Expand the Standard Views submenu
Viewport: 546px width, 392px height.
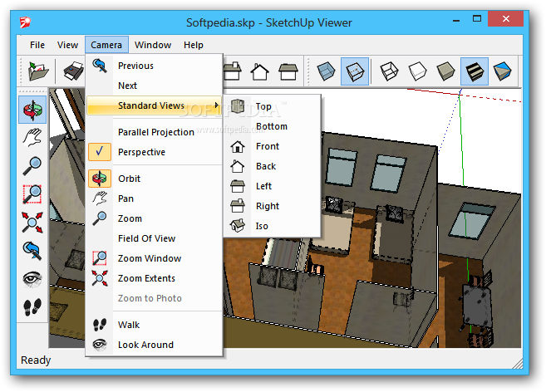point(154,105)
